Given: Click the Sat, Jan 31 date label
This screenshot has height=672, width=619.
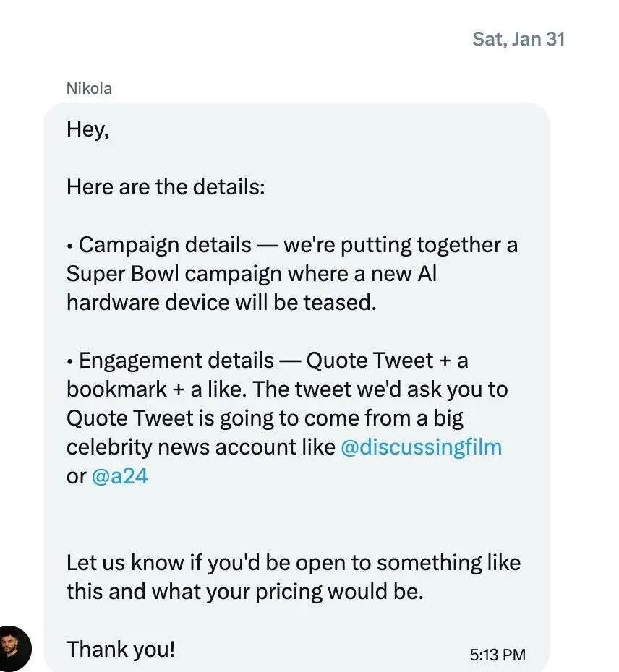Looking at the screenshot, I should tap(518, 38).
